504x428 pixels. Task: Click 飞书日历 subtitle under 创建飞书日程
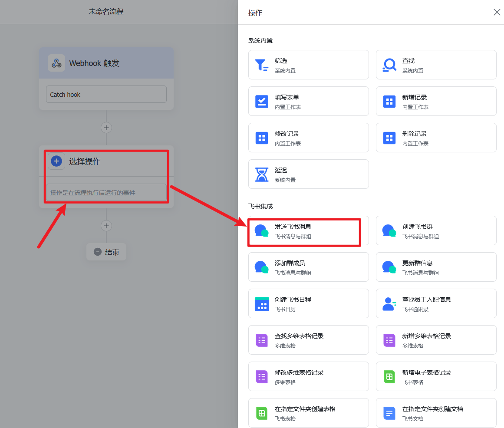285,309
